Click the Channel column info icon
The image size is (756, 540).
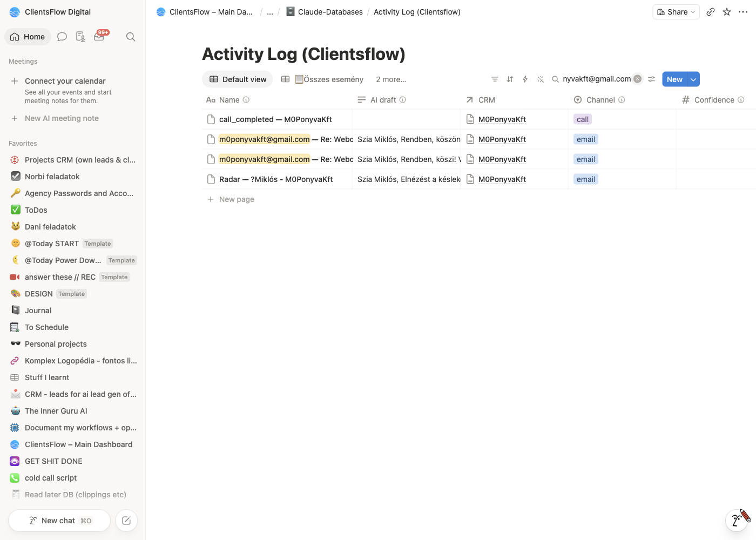tap(622, 100)
